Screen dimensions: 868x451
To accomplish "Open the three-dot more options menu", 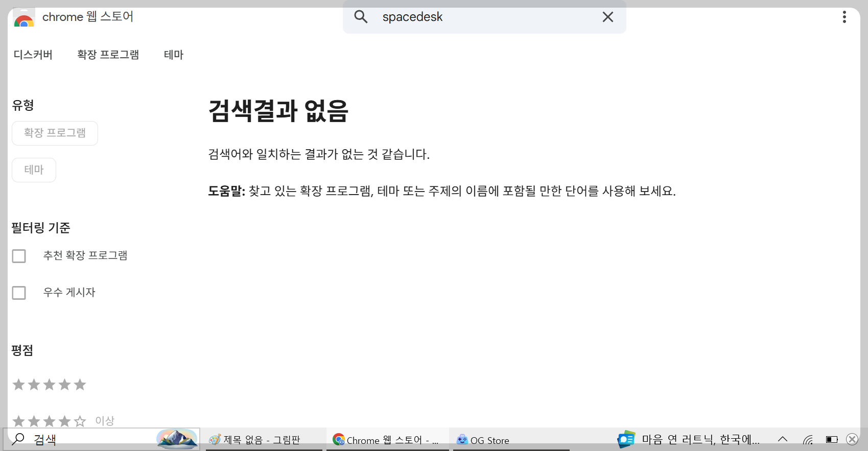I will pyautogui.click(x=844, y=17).
